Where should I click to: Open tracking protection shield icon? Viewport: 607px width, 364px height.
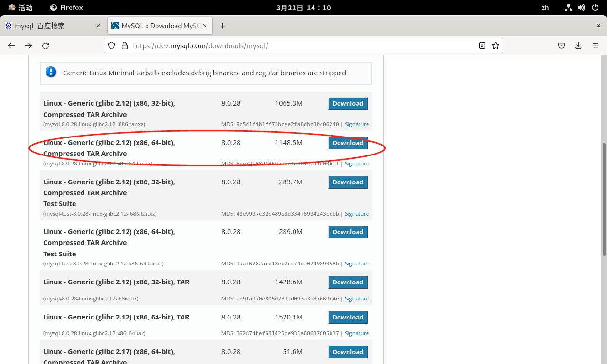(111, 45)
